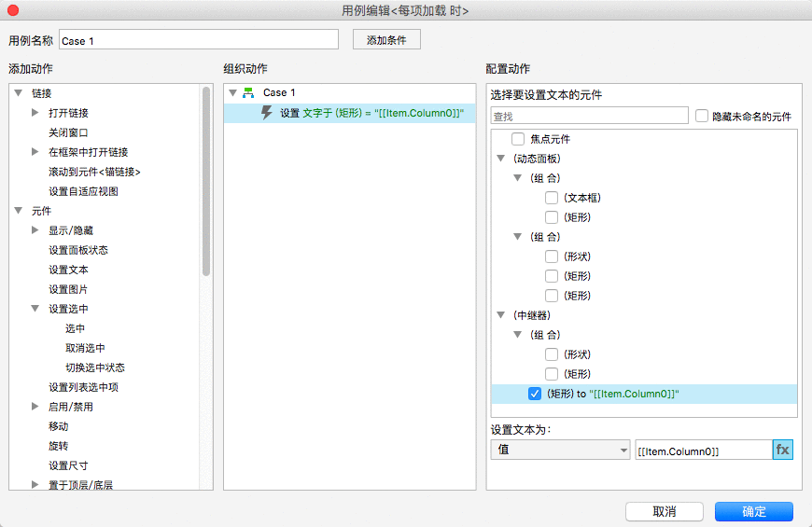Expand the 启用/禁用 item

tap(35, 407)
